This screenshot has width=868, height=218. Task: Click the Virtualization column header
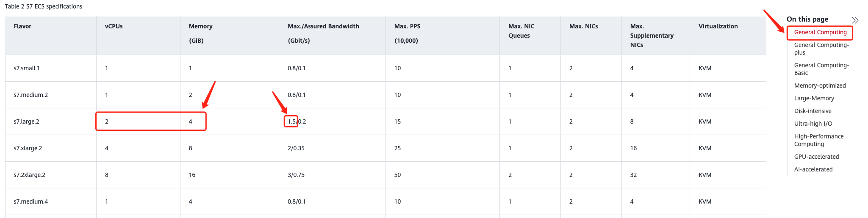pos(718,26)
